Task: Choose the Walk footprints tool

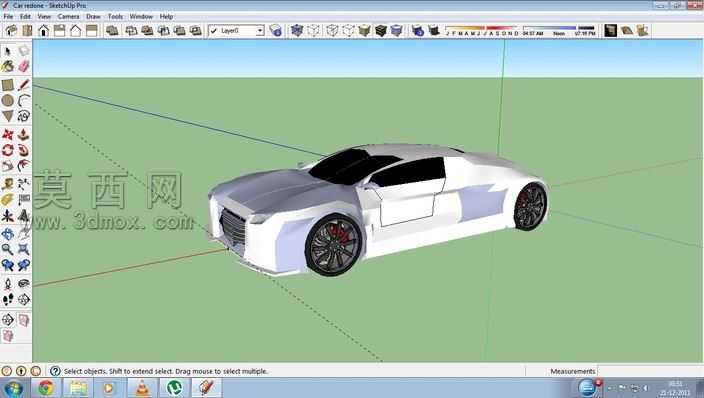Action: click(8, 299)
